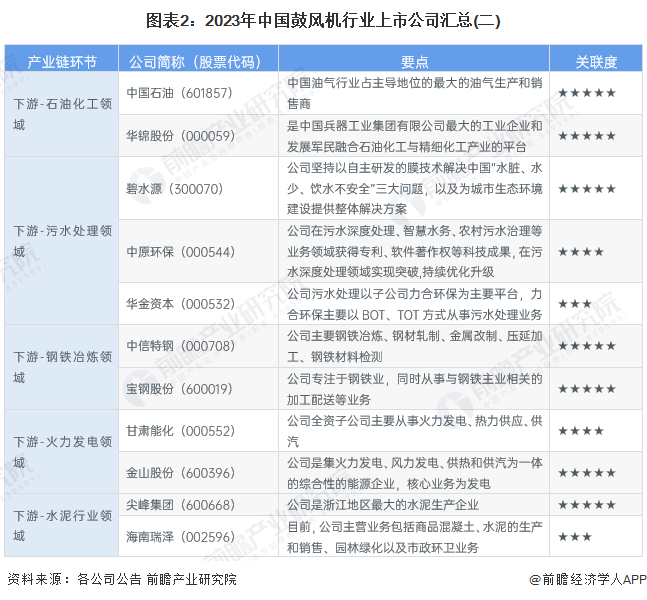
Task: Select the 华锦股份 description about 中国兵器工业集团
Action: coord(415,136)
